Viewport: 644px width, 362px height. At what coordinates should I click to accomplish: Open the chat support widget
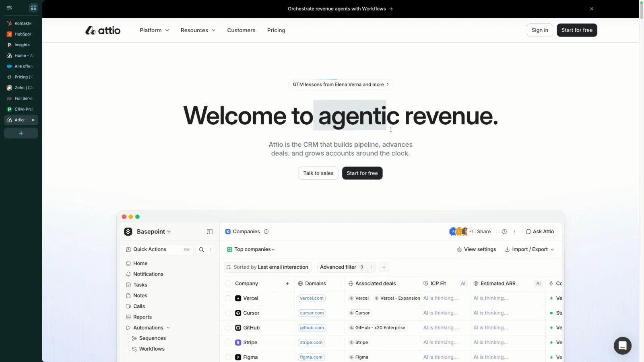(x=622, y=346)
